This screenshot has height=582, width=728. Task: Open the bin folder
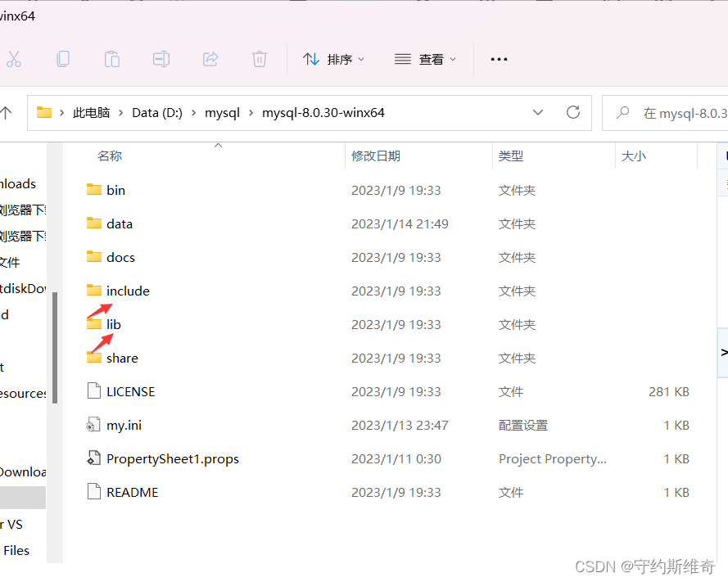(x=116, y=189)
